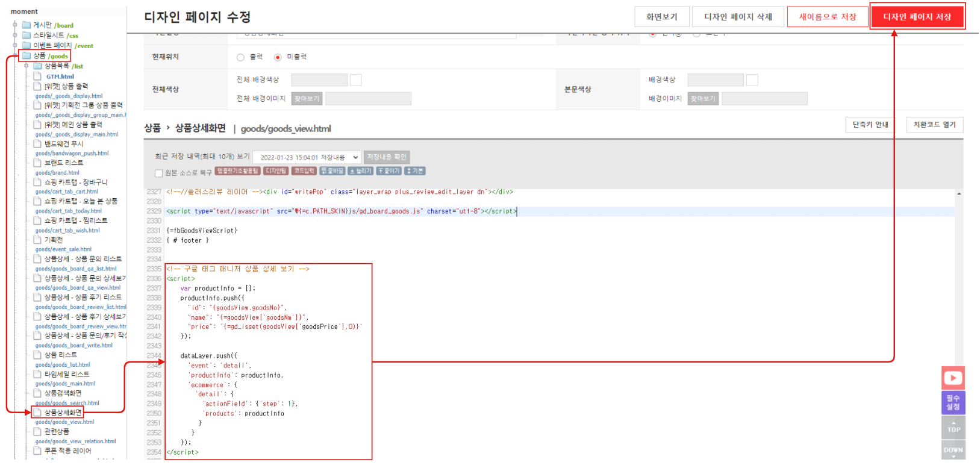Screen dimensions: 980x471
Task: Expand the 이벤트 페이지 /event tree node
Action: pos(15,45)
